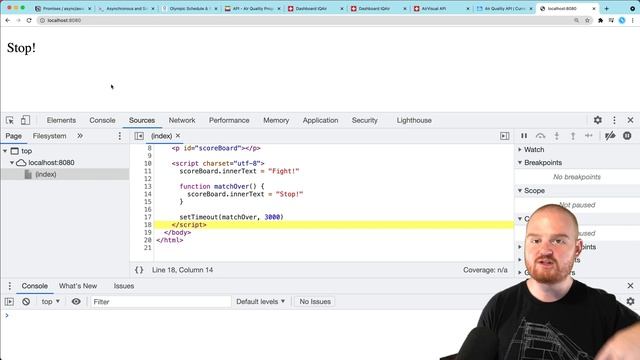
Task: Set breakpoint on line number 17
Action: (147, 217)
